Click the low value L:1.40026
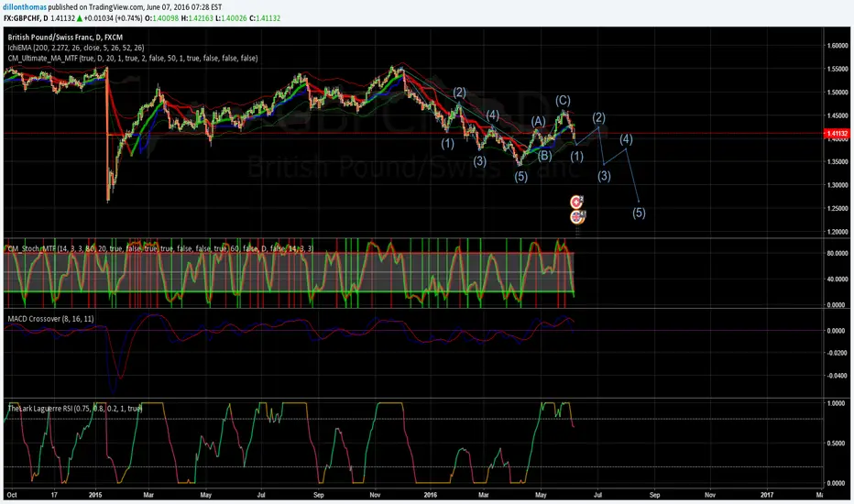The width and height of the screenshot is (854, 504). pos(231,18)
